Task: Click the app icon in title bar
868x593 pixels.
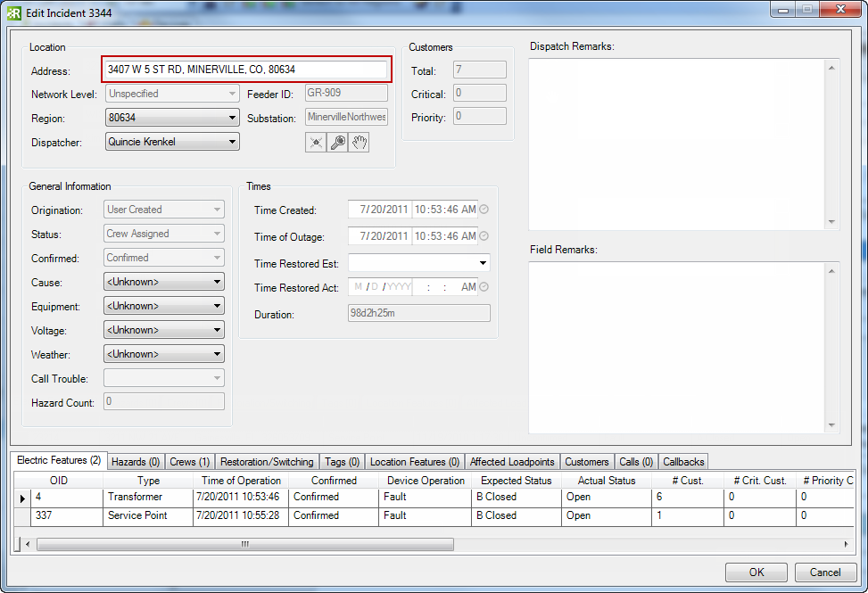Action: [13, 11]
